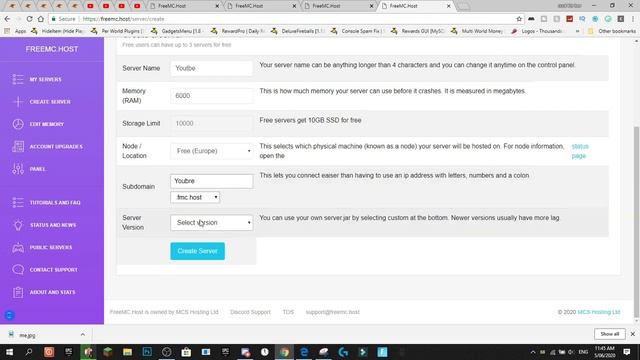
Task: Open Chrome from Windows taskbar
Action: tap(284, 352)
